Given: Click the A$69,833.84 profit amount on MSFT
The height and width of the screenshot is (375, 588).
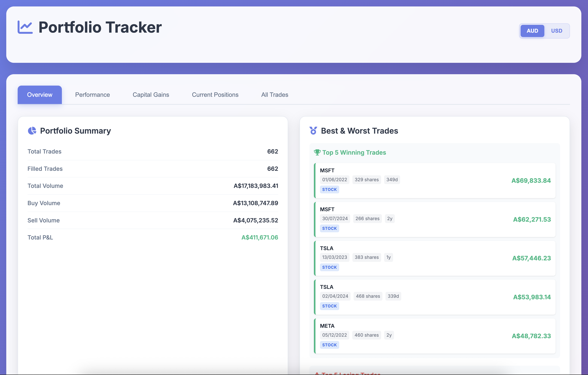Looking at the screenshot, I should (x=531, y=181).
